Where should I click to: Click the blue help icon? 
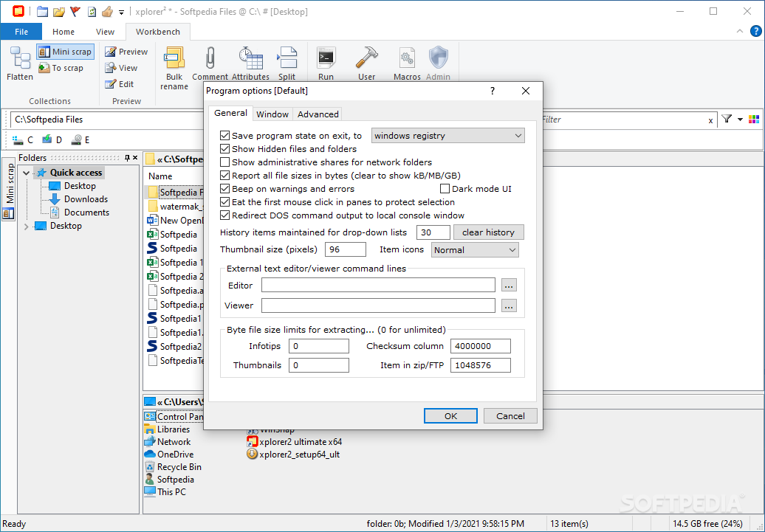[x=755, y=31]
